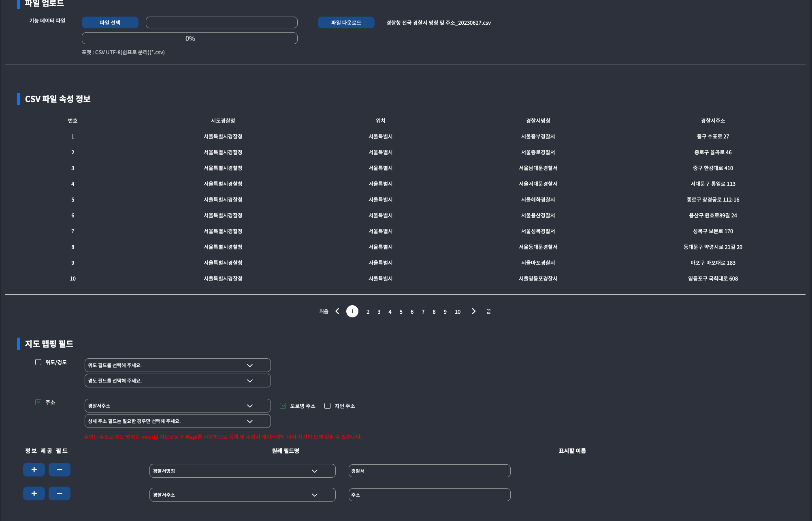Click the 0% upload progress bar
Screen dimensions: 812x521
pyautogui.click(x=190, y=38)
